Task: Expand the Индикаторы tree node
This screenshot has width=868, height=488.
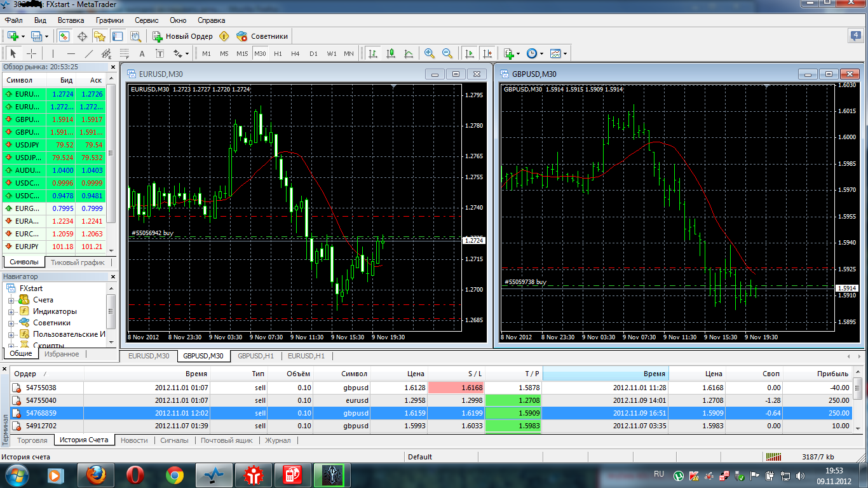Action: pyautogui.click(x=11, y=311)
